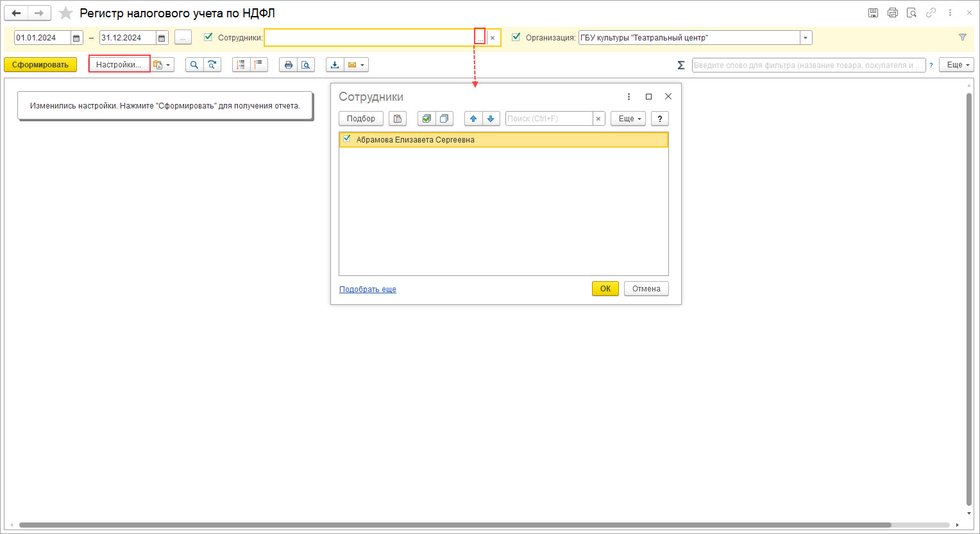The width and height of the screenshot is (980, 534).
Task: Open calendar for start date 01.01.2024
Action: [77, 38]
